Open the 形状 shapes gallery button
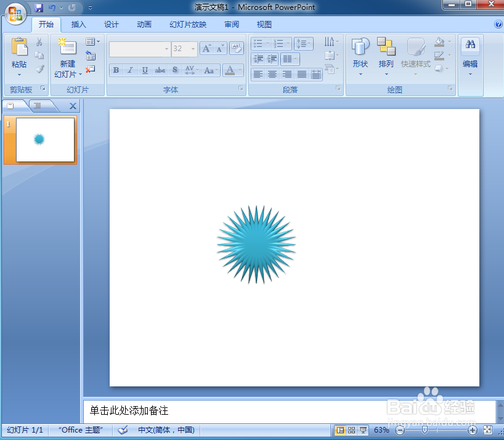Viewport: 504px width, 440px height. [x=360, y=57]
